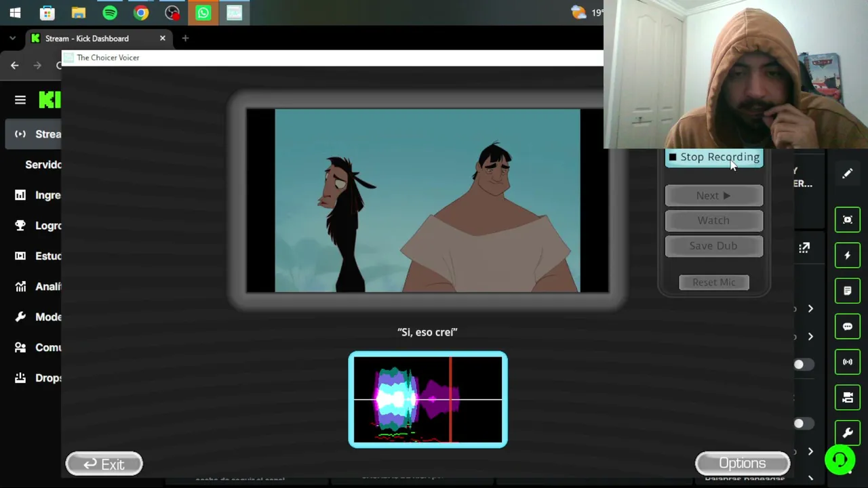Click the broadcast signal icon in Kick panel
The height and width of the screenshot is (488, 868).
pos(848,362)
